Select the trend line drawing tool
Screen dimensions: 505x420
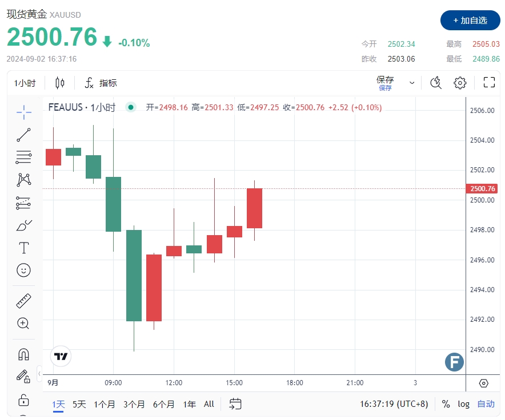(23, 134)
